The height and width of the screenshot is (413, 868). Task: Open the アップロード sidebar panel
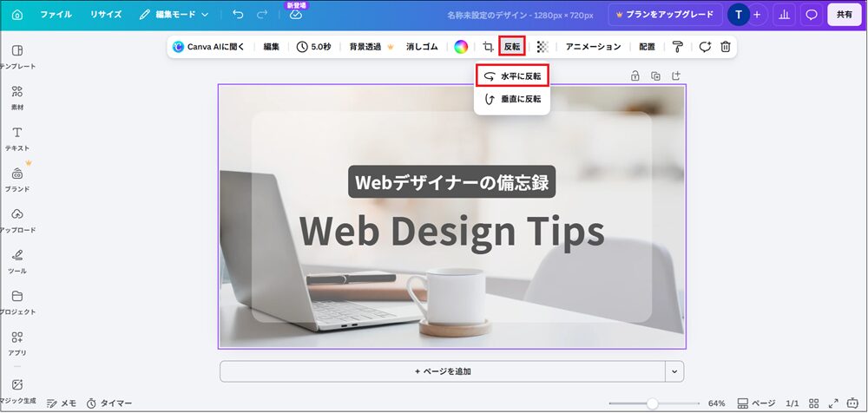17,221
